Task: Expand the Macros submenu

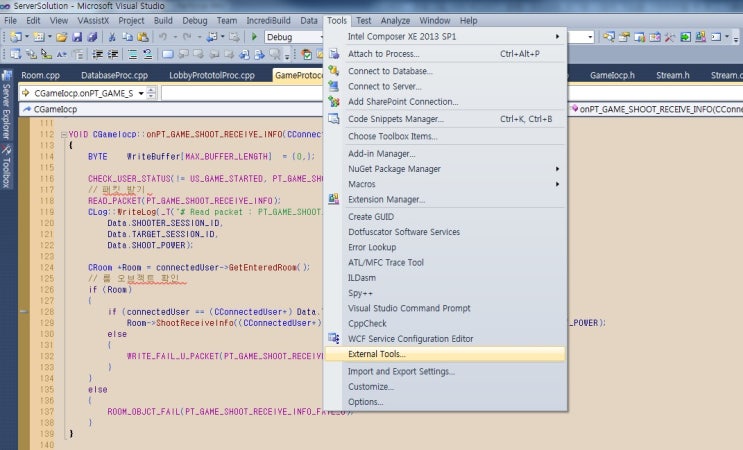Action: 557,184
